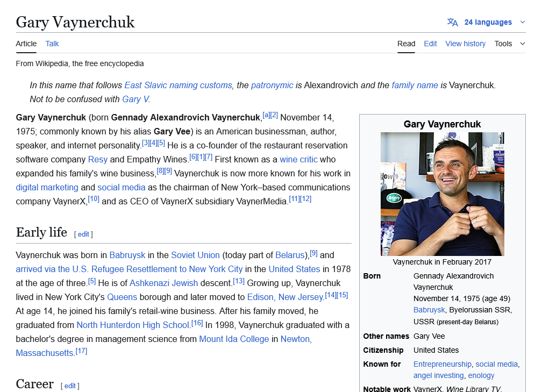Select the Read tab
This screenshot has height=392, width=535.
tap(406, 44)
